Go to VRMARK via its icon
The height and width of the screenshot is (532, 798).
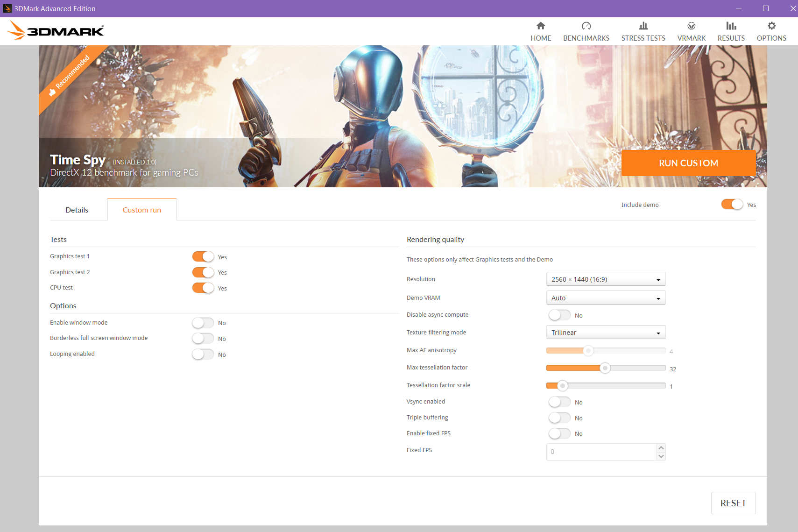[691, 31]
